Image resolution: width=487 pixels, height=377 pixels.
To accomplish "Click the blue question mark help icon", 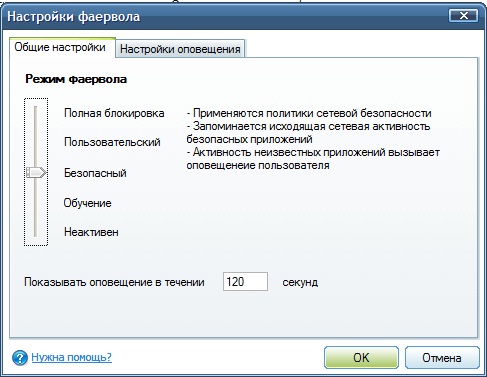I will click(x=20, y=358).
